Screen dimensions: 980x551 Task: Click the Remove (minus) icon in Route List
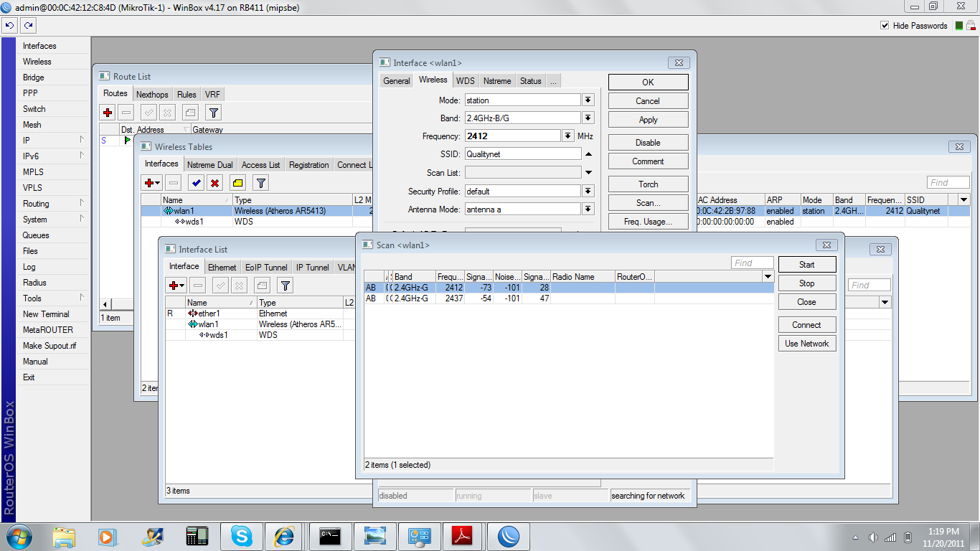pos(126,112)
